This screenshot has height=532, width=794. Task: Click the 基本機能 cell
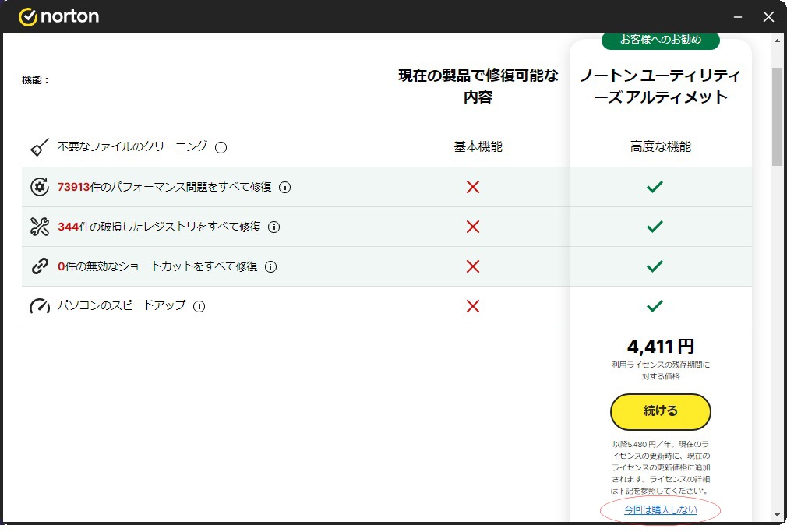[x=478, y=146]
